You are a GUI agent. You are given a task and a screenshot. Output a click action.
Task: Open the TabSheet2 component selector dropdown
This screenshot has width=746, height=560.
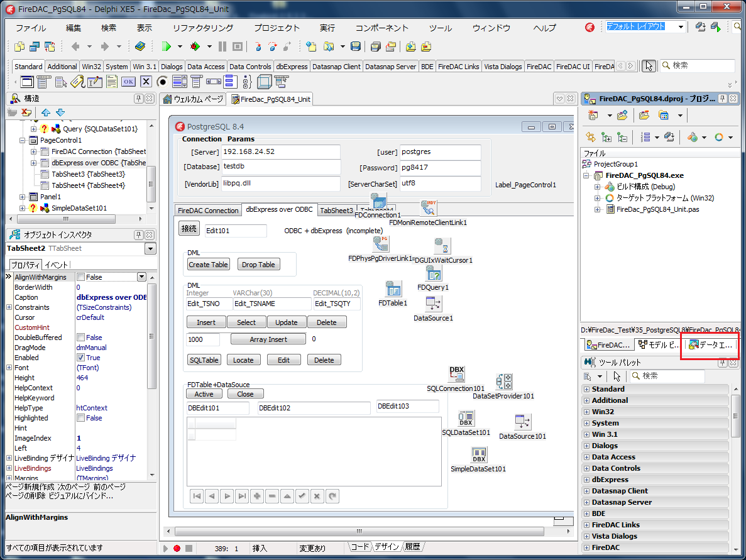coord(150,248)
